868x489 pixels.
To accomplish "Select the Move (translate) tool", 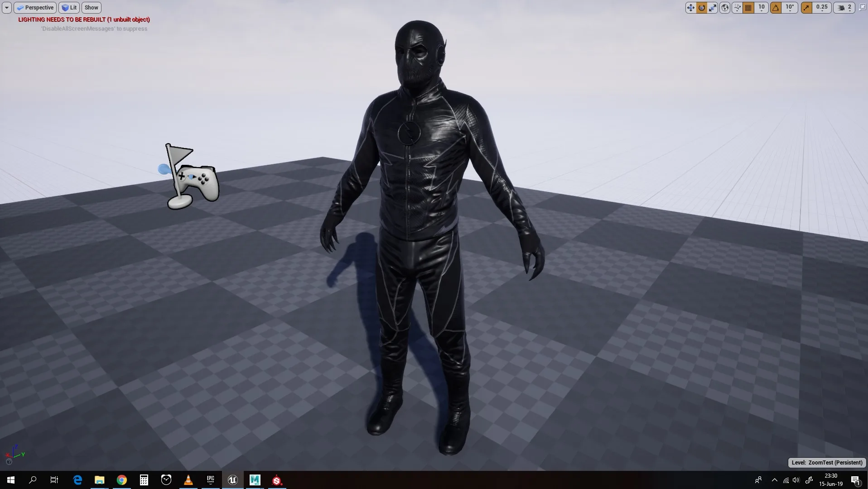I will [690, 8].
